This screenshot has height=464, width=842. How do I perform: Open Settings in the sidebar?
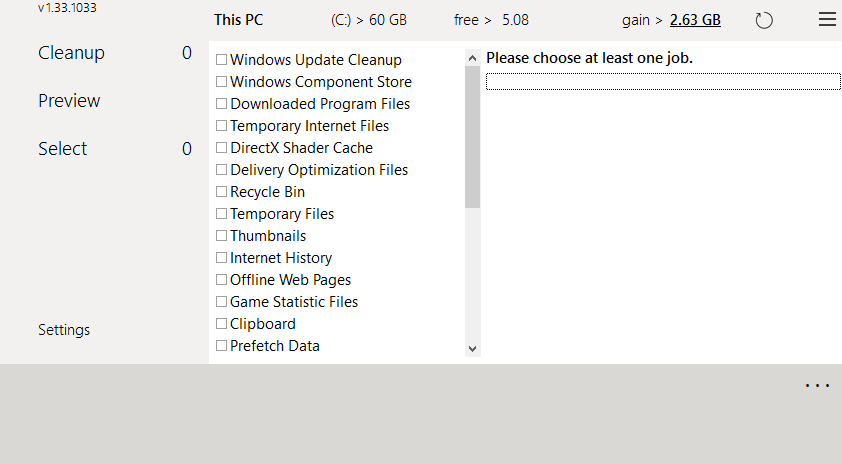pyautogui.click(x=64, y=330)
